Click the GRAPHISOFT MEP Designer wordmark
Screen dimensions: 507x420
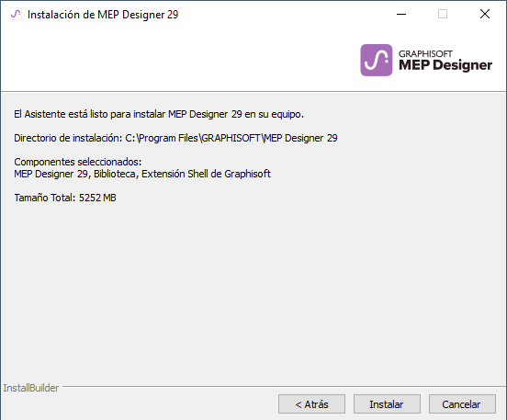pyautogui.click(x=445, y=61)
